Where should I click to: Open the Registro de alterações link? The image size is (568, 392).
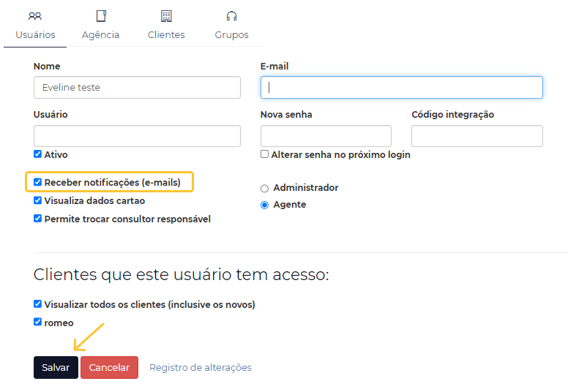[201, 367]
